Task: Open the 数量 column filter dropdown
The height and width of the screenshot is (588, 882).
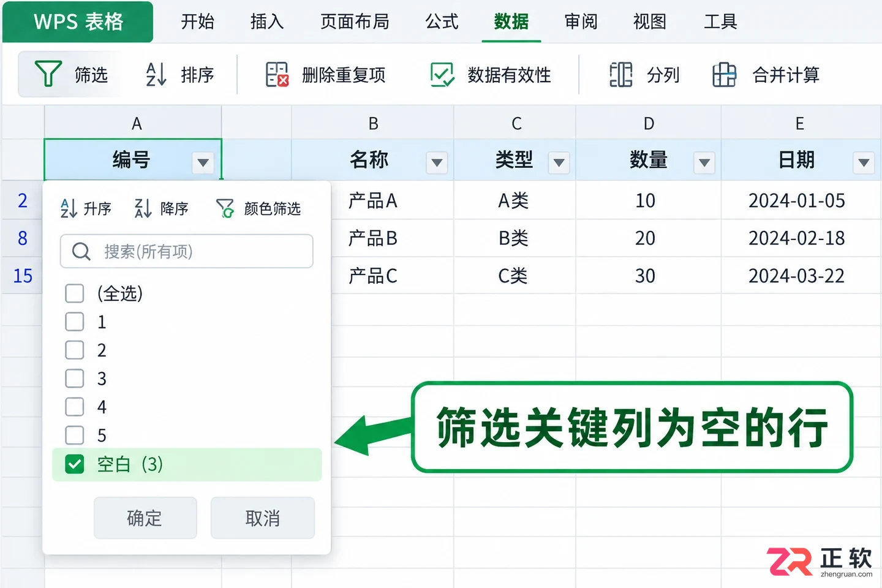Action: [704, 162]
